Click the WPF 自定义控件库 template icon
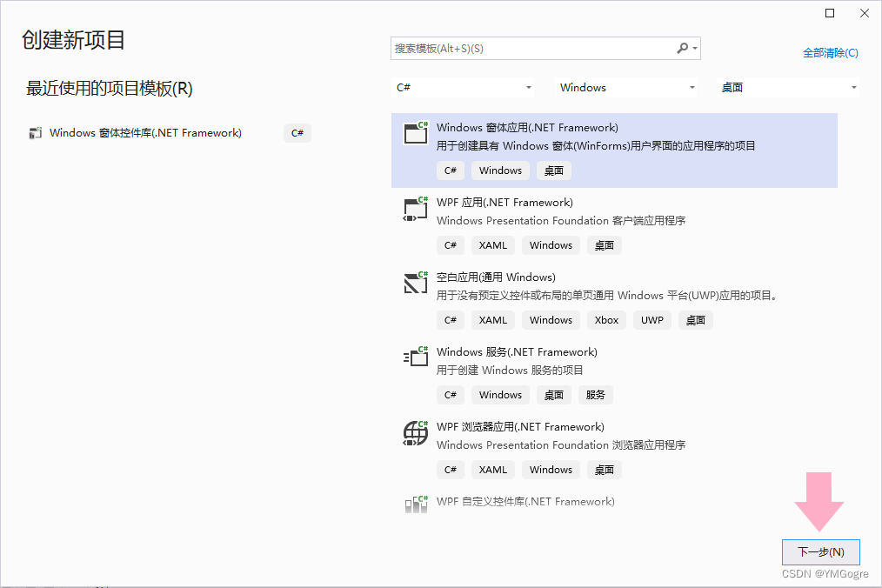 417,504
